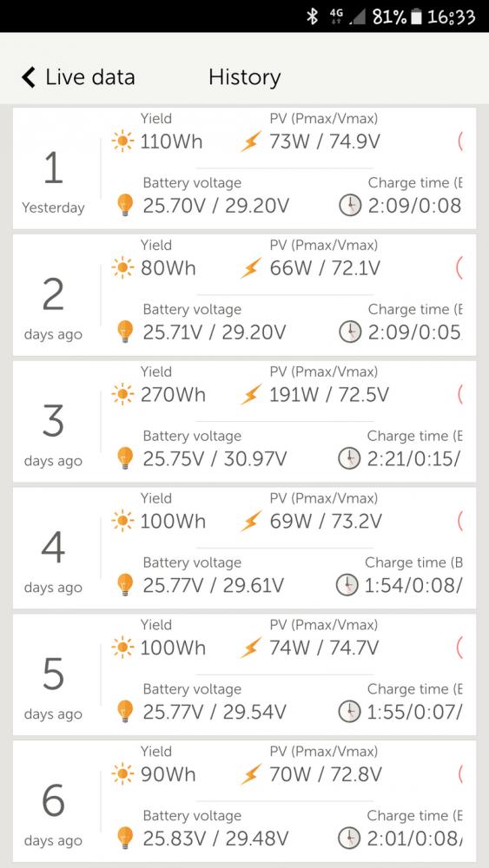Screen dimensions: 489x868
Task: Tap the 25.77V / 29.54V battery voltage value
Action: (215, 712)
